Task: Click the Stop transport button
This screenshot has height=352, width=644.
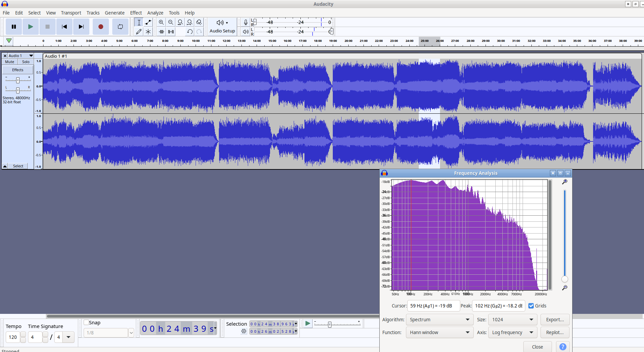Action: pyautogui.click(x=48, y=27)
